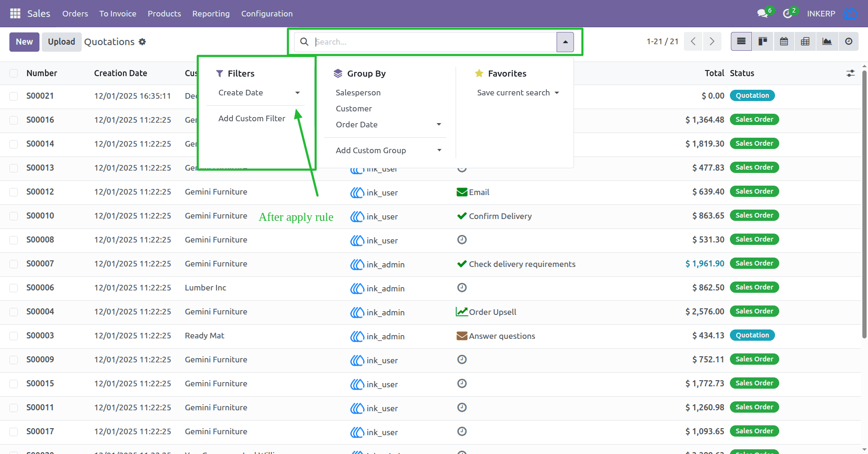The width and height of the screenshot is (868, 454).
Task: Click the Email activity icon for S00012
Action: [462, 192]
